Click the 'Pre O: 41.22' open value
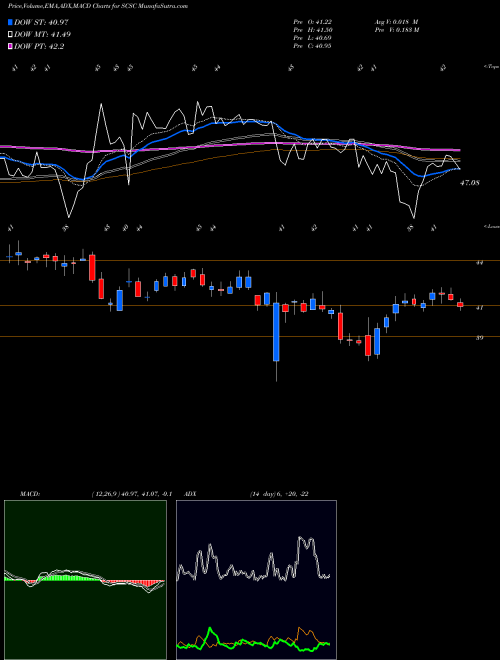This screenshot has width=500, height=660. tap(313, 22)
